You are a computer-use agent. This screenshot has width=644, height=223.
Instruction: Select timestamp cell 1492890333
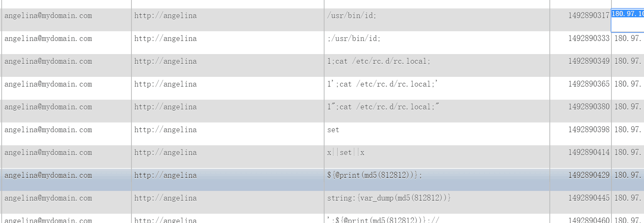click(x=589, y=38)
